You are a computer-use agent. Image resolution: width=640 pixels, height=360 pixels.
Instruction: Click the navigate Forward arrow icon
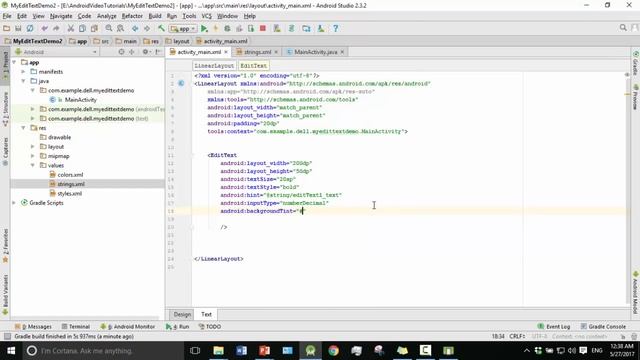(x=147, y=29)
